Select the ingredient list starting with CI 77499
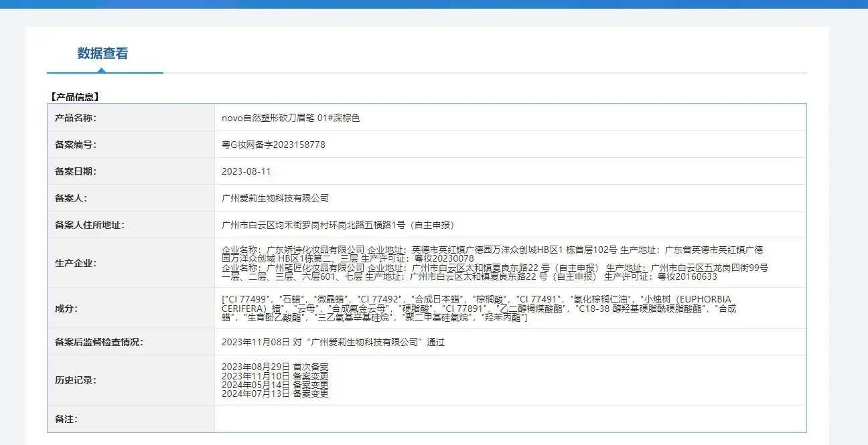The height and width of the screenshot is (445, 868). tap(479, 308)
